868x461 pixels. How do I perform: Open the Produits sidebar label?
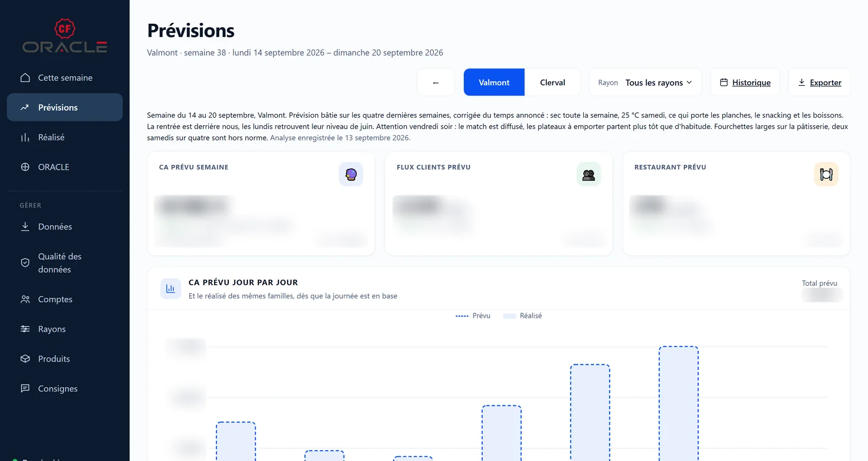[x=54, y=359]
